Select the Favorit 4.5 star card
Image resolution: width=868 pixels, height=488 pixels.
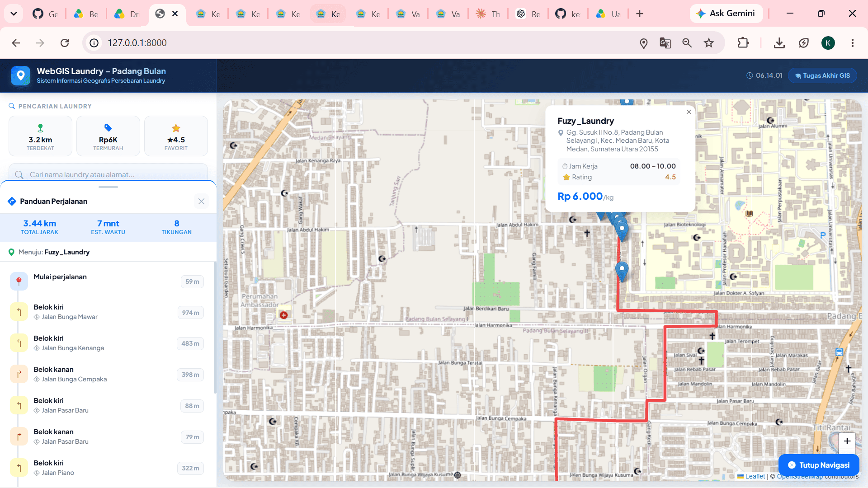176,136
